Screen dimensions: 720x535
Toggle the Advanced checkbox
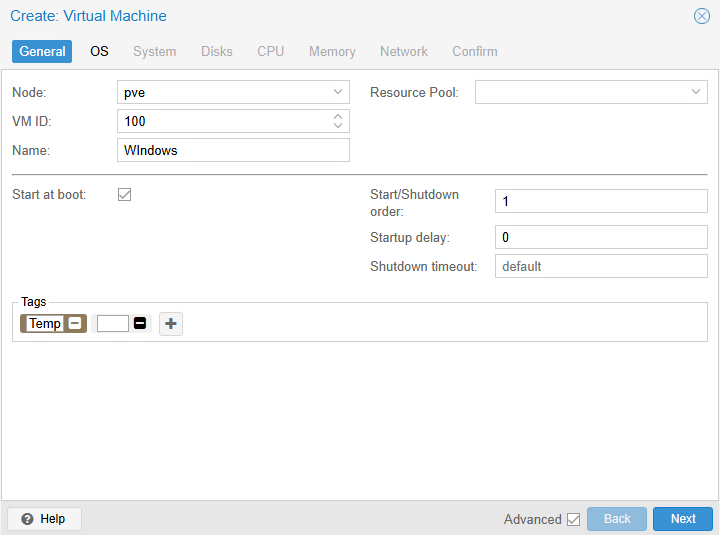tap(573, 519)
